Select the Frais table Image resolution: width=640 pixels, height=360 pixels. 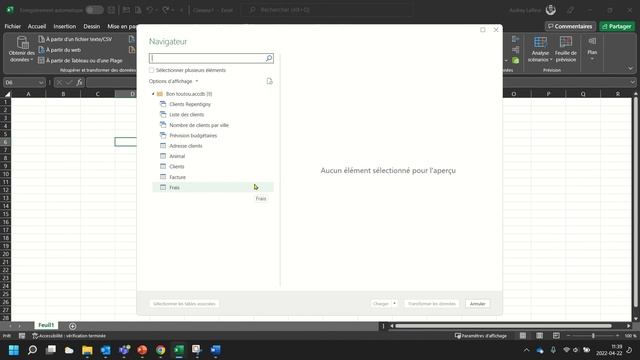[213, 187]
